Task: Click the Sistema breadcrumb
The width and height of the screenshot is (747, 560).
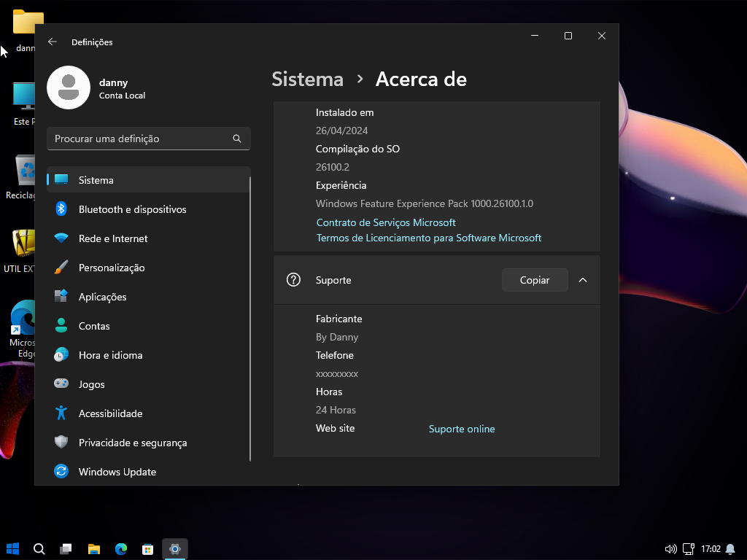Action: click(307, 79)
